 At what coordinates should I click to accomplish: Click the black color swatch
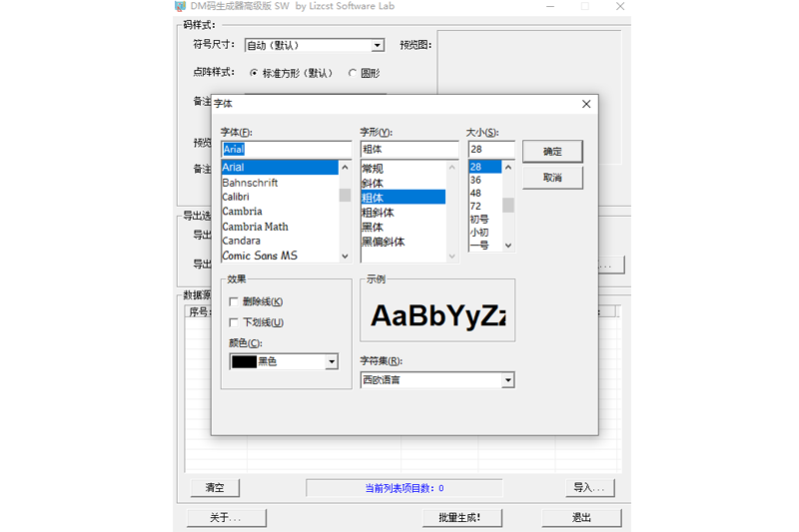[244, 362]
